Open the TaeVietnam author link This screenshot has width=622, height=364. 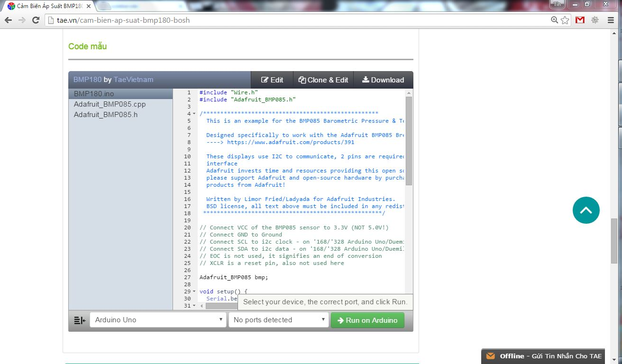pyautogui.click(x=133, y=80)
